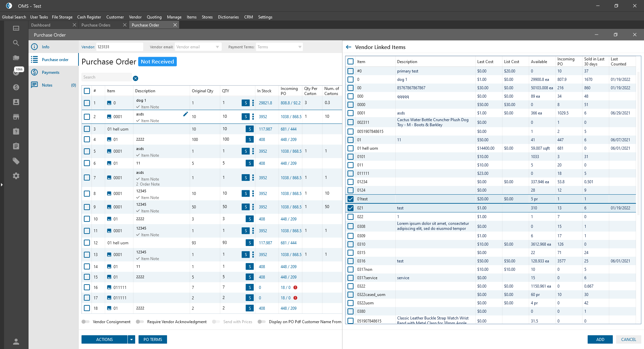Switch to the Purchase Orders tab

(x=96, y=25)
